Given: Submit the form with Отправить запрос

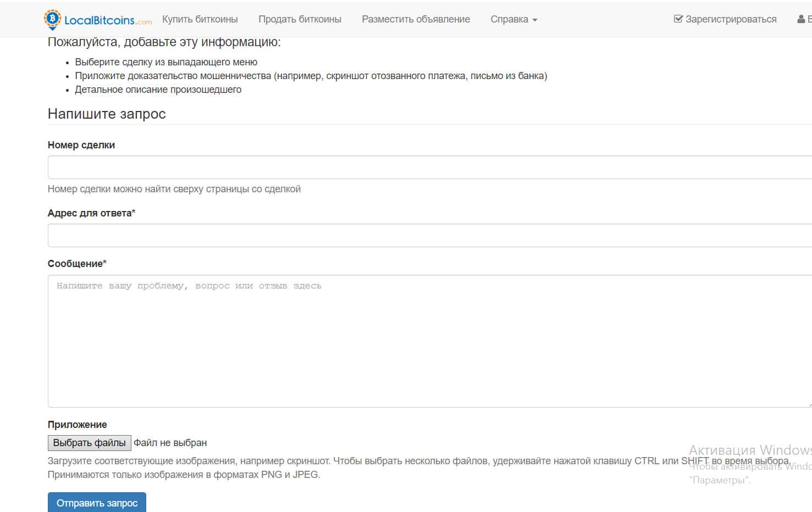Looking at the screenshot, I should [x=97, y=503].
